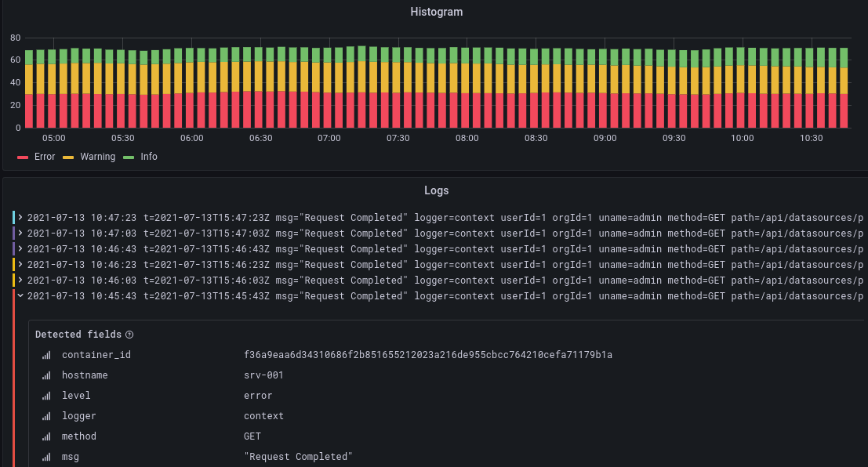868x467 pixels.
Task: Click the stats icon beside level field
Action: [x=46, y=396]
